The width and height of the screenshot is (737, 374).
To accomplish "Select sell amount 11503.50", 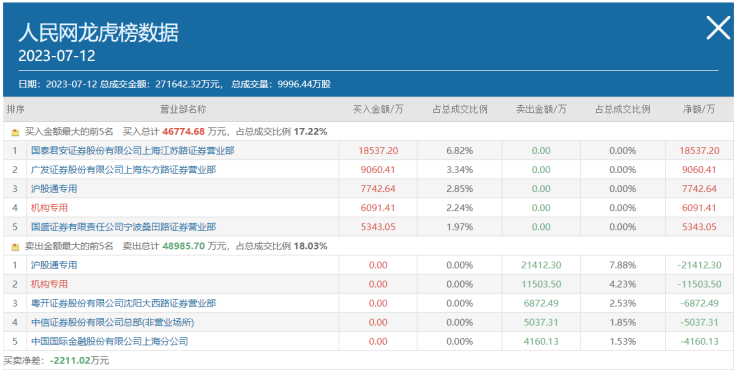I will (x=541, y=284).
